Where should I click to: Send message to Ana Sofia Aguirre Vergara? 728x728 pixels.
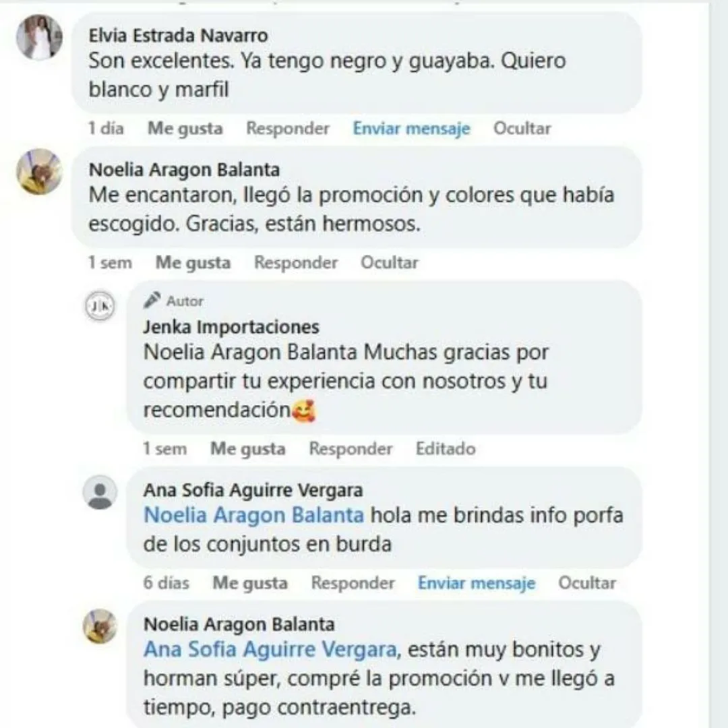pos(477,582)
